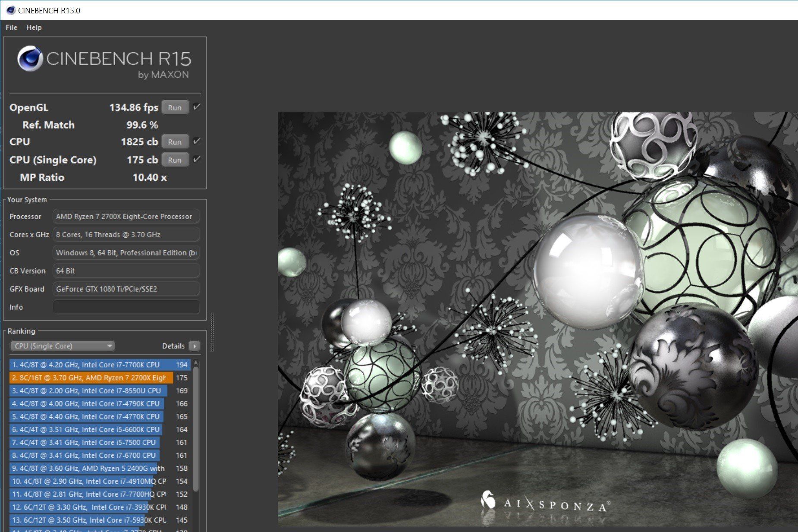Click the ranking list scrollbar thumb
798x532 pixels.
pyautogui.click(x=196, y=429)
